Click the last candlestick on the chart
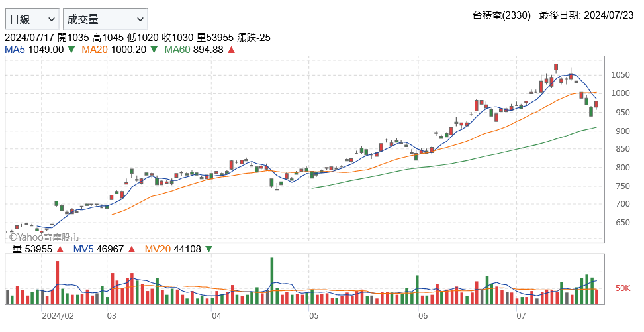644x332 pixels. pyautogui.click(x=596, y=104)
